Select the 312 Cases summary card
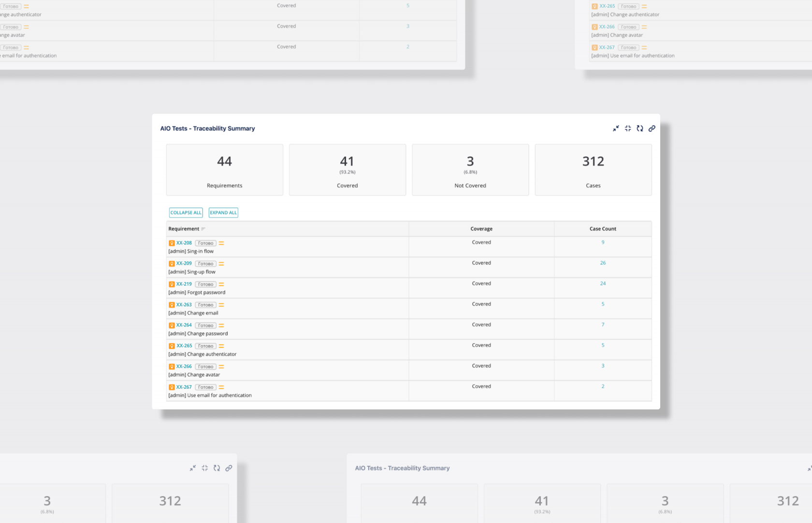This screenshot has width=812, height=523. pyautogui.click(x=593, y=170)
